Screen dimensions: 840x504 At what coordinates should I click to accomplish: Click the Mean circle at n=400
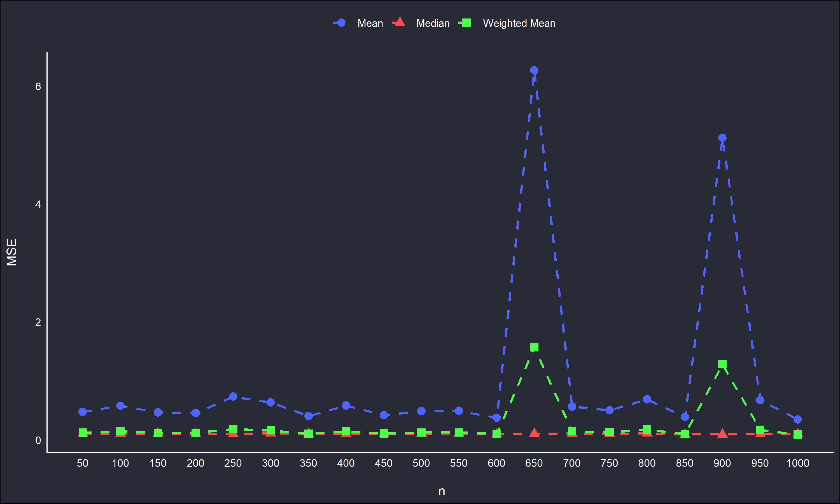click(346, 405)
